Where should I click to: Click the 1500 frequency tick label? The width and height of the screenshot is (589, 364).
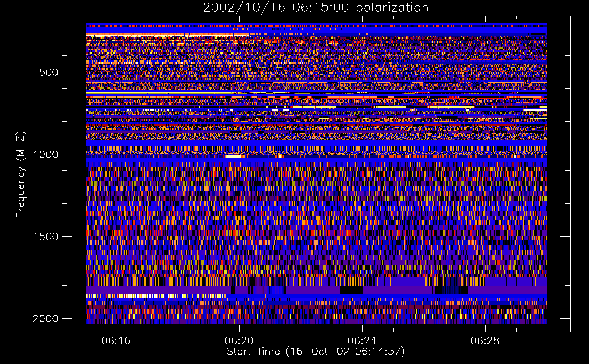click(x=46, y=237)
